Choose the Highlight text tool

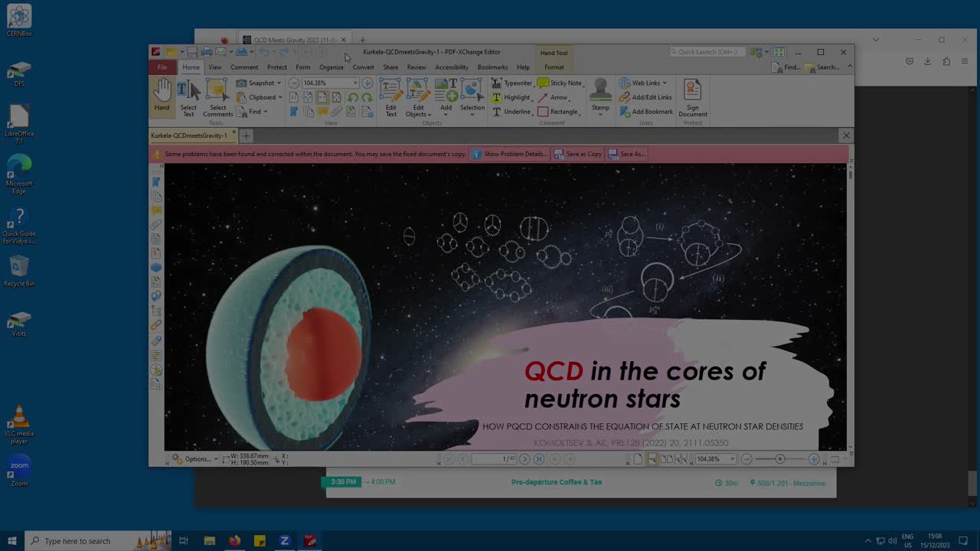tap(511, 97)
